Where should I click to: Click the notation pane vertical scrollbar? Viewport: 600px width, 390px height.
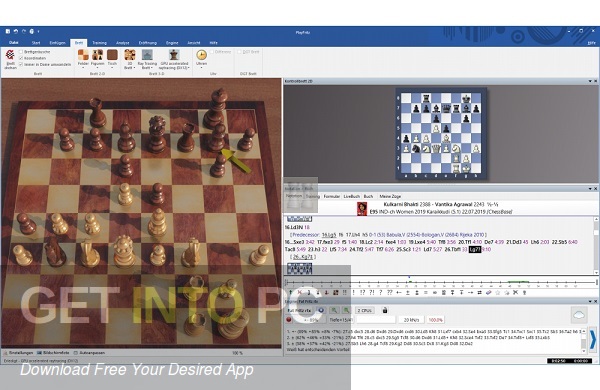point(596,245)
